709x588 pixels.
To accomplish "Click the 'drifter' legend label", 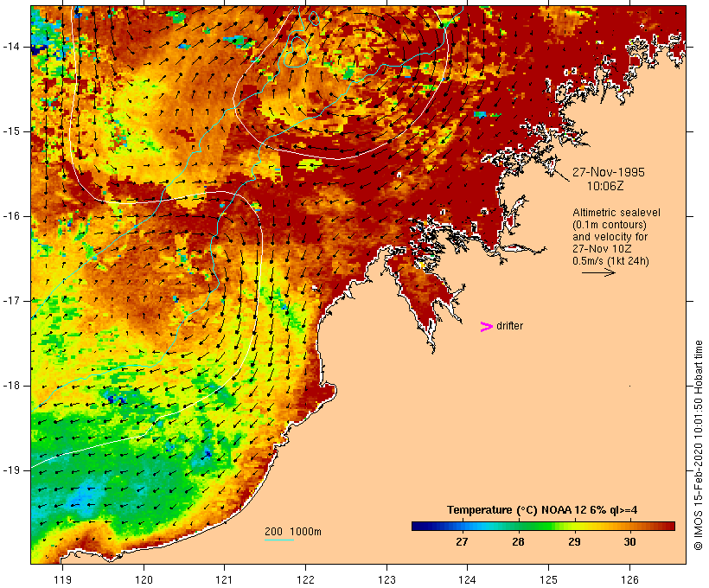I will pos(509,326).
